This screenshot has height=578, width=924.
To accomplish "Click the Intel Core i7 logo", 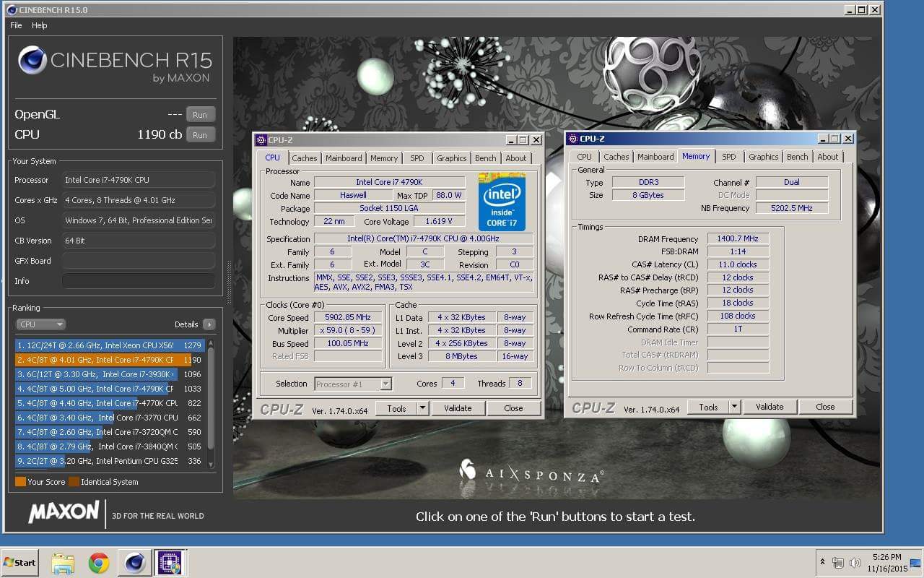I will pos(502,202).
